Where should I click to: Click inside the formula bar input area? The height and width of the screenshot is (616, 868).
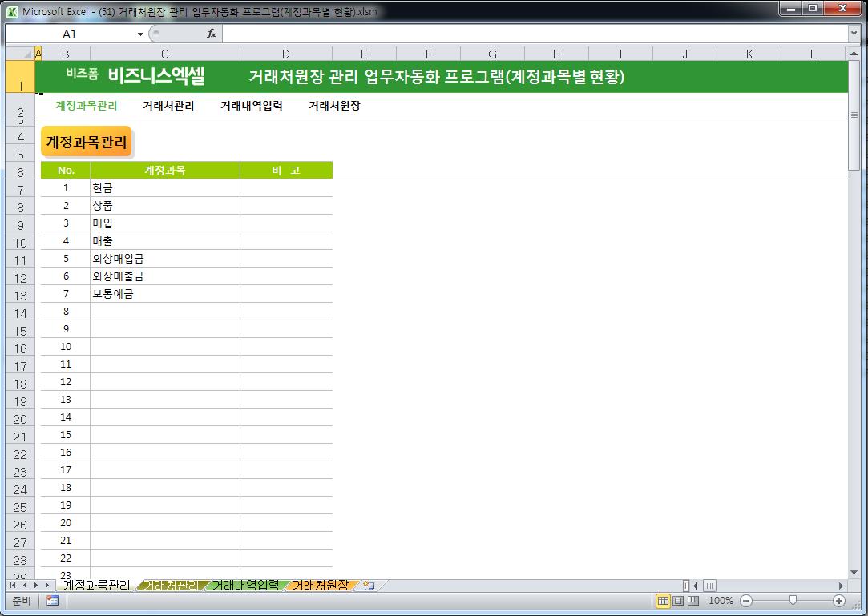535,34
